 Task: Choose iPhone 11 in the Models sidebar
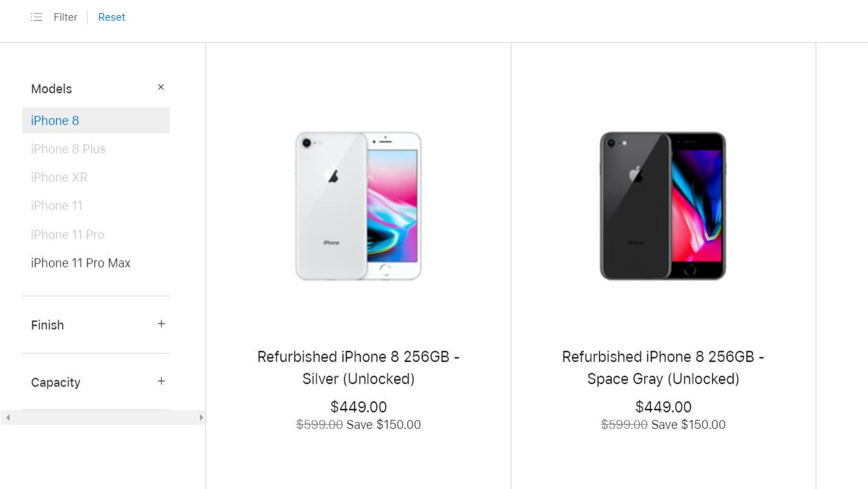[x=57, y=206]
